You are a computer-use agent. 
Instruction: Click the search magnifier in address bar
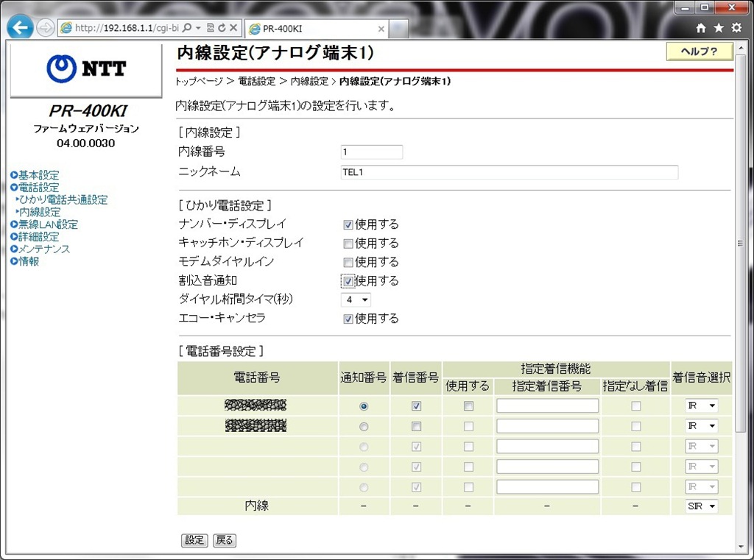click(x=188, y=28)
